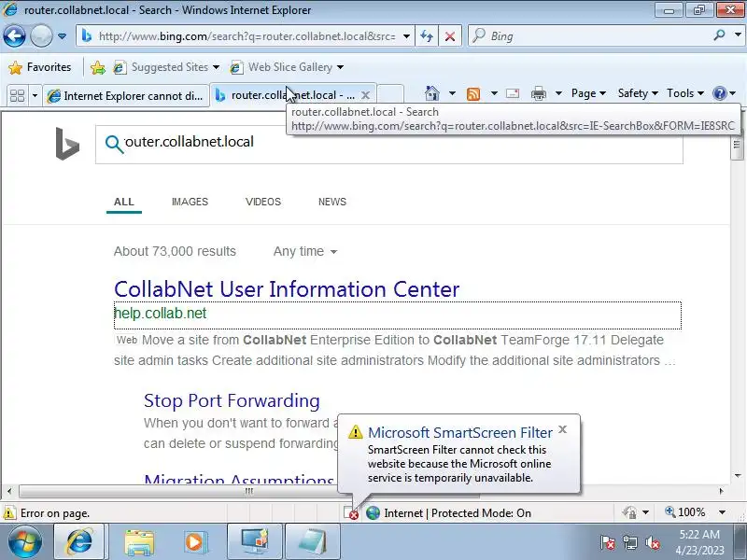Close the router.collabnet.local tab

[365, 95]
